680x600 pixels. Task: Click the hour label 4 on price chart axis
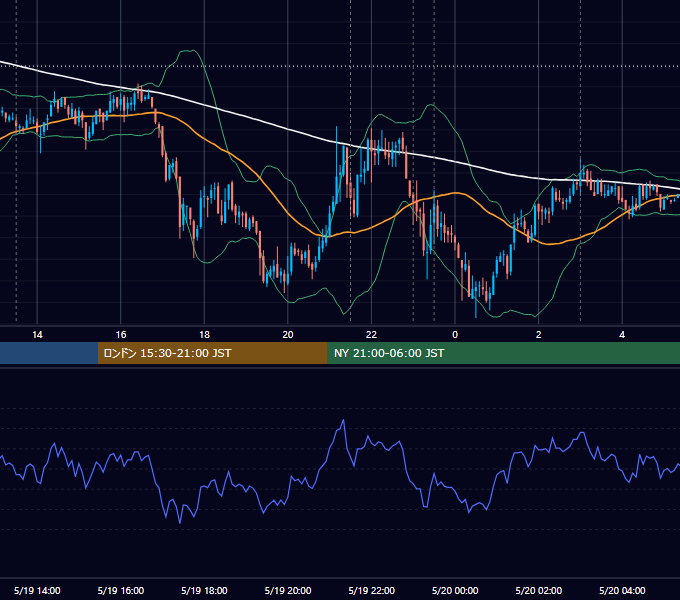622,335
